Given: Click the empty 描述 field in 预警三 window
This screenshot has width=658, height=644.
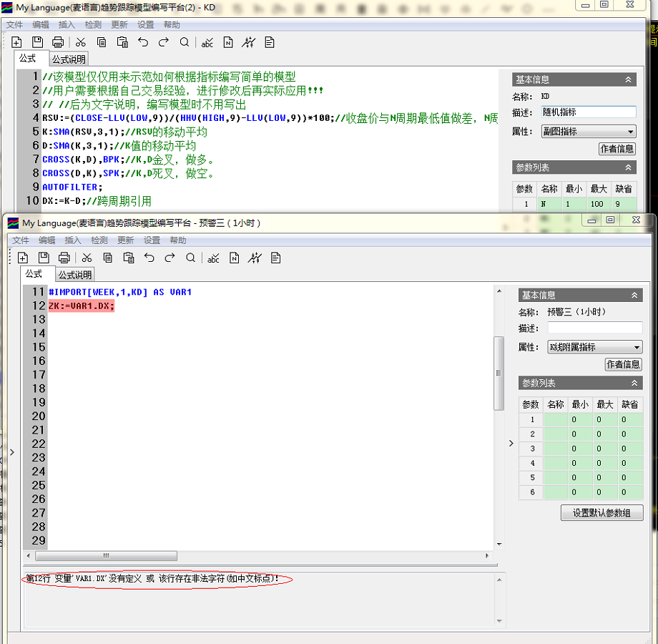Looking at the screenshot, I should (594, 328).
